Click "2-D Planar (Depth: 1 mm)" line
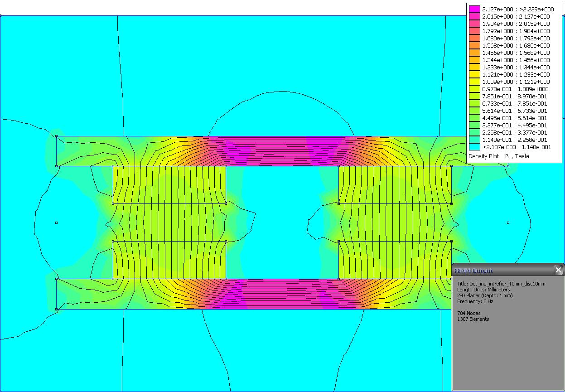This screenshot has height=392, width=565. 485,295
